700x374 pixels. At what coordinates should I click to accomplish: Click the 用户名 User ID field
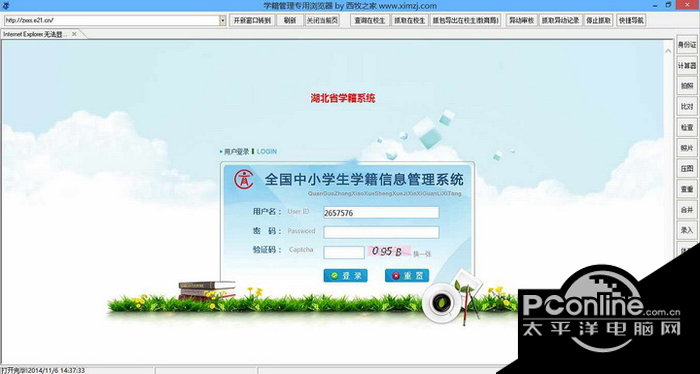[x=381, y=213]
